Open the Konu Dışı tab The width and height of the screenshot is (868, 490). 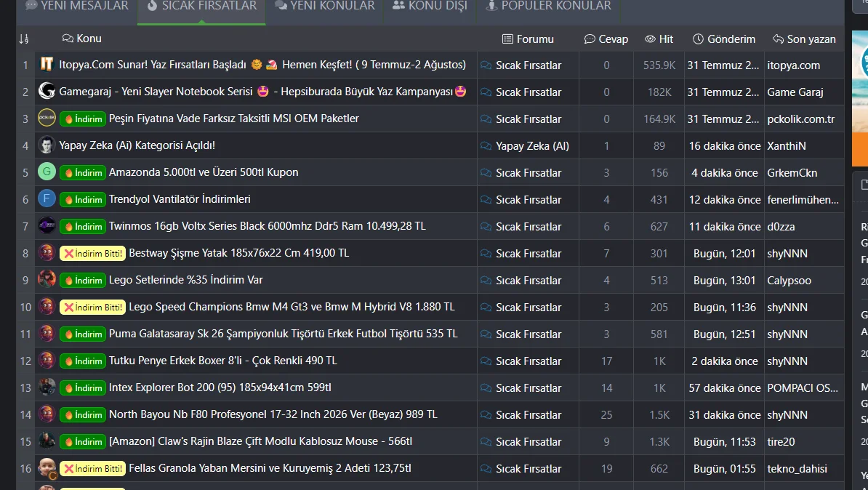click(x=430, y=7)
